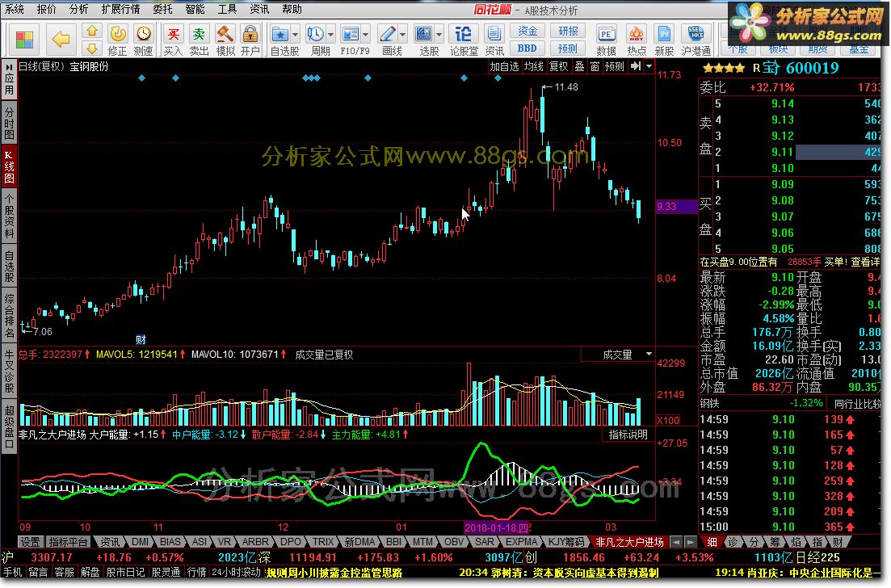Toggle 窗 window layout
Screen dimensions: 891x588
tap(595, 66)
